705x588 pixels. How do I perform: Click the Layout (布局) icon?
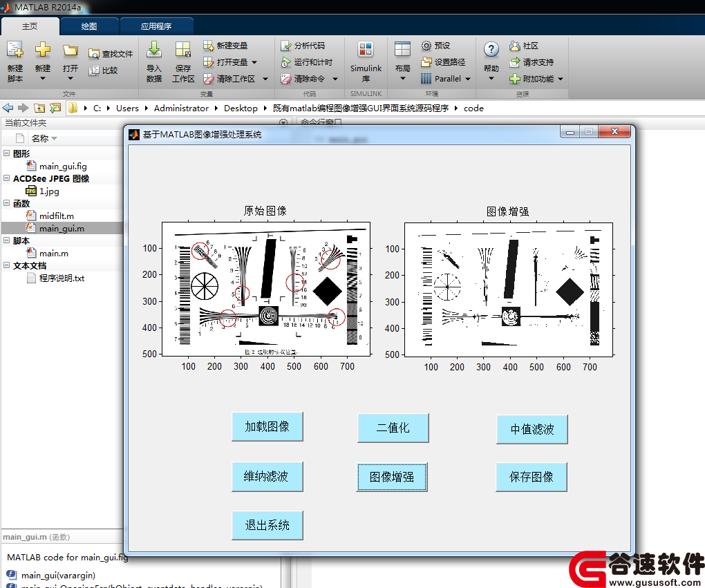pyautogui.click(x=402, y=50)
